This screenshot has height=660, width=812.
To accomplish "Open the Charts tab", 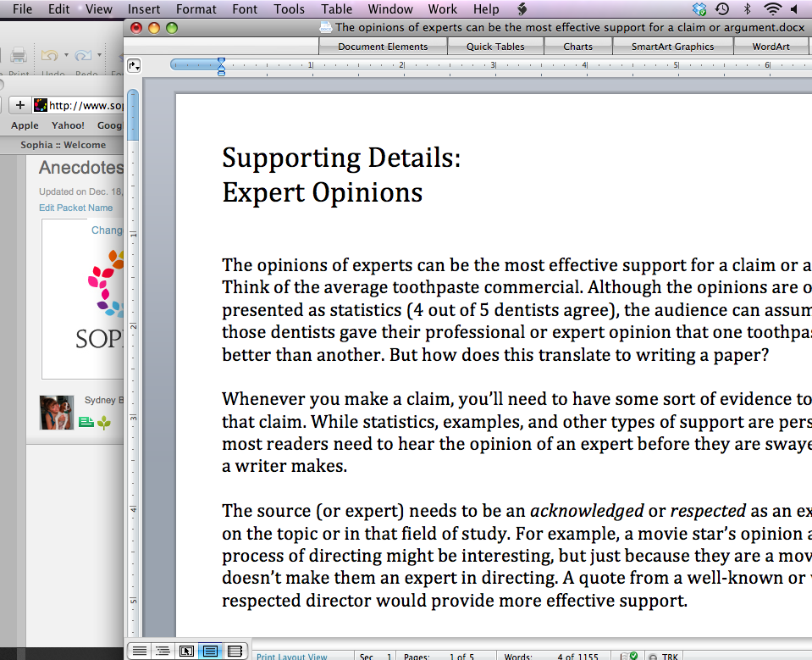I will pyautogui.click(x=578, y=47).
